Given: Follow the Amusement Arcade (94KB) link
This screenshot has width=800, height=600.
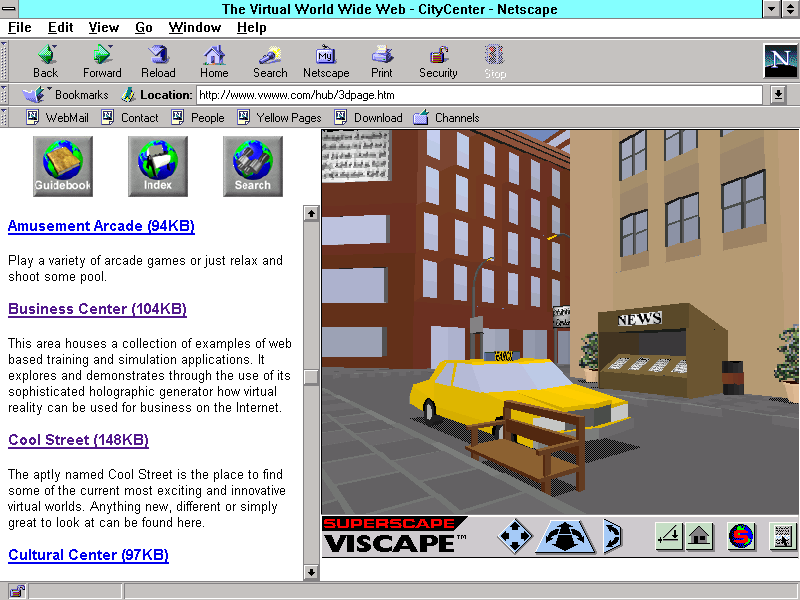Looking at the screenshot, I should [x=101, y=226].
